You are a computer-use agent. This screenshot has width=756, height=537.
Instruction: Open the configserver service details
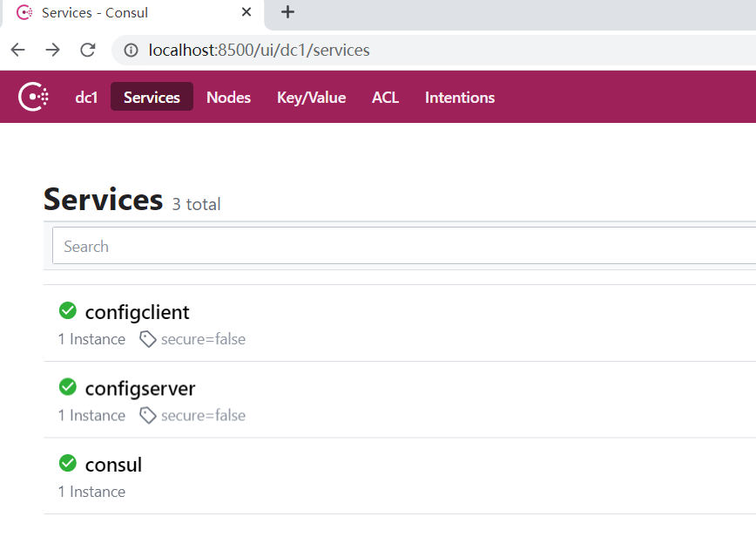click(140, 389)
